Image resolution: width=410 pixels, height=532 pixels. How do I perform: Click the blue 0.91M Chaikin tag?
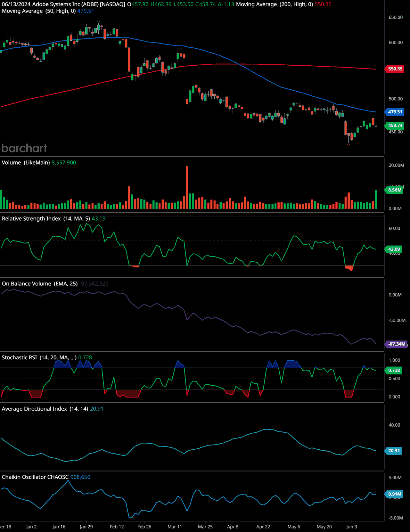pos(394,494)
